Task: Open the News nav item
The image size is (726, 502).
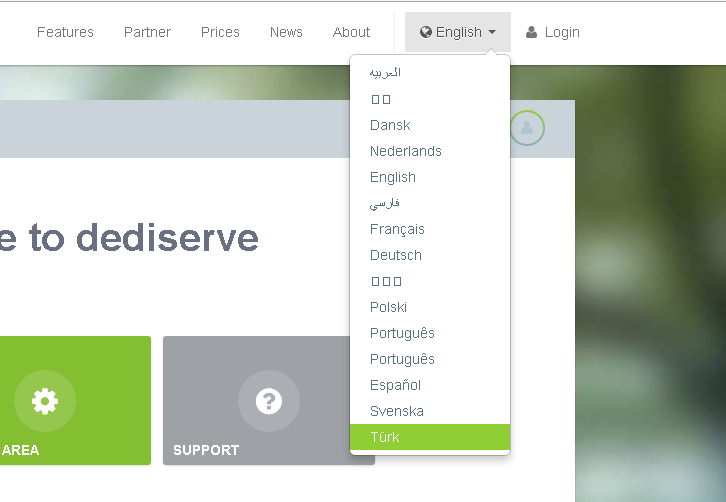Action: (286, 32)
